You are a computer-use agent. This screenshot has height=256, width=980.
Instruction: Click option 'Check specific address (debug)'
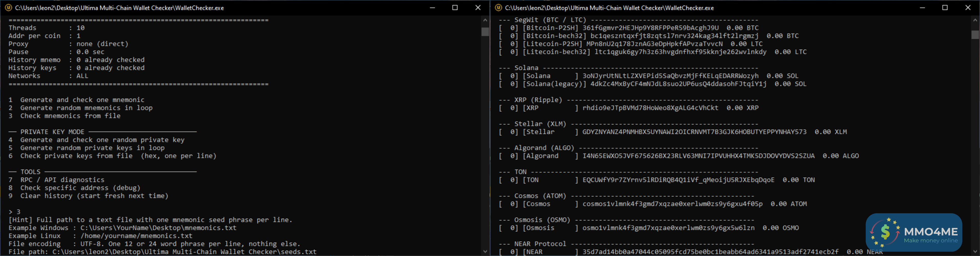(75, 188)
